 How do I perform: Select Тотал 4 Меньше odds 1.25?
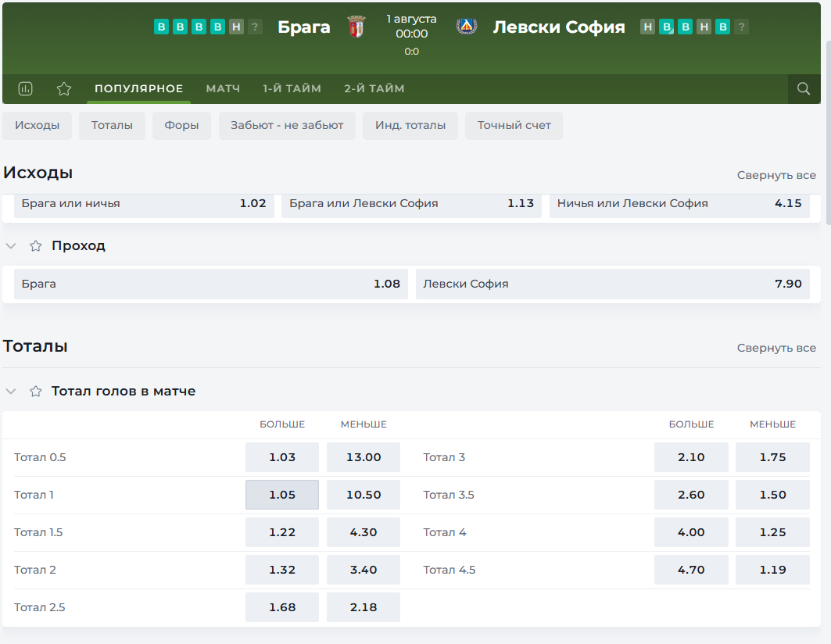click(x=772, y=532)
